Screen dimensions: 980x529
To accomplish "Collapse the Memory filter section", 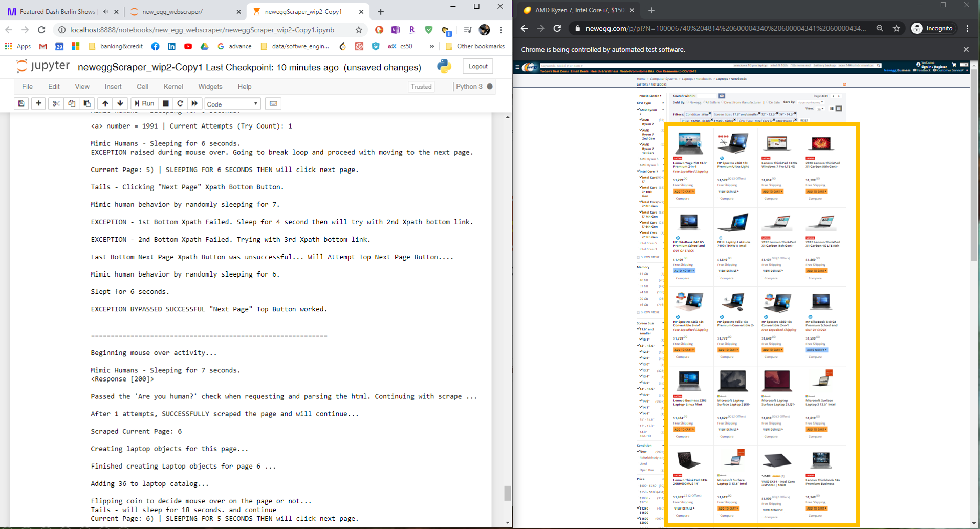I will (x=663, y=267).
